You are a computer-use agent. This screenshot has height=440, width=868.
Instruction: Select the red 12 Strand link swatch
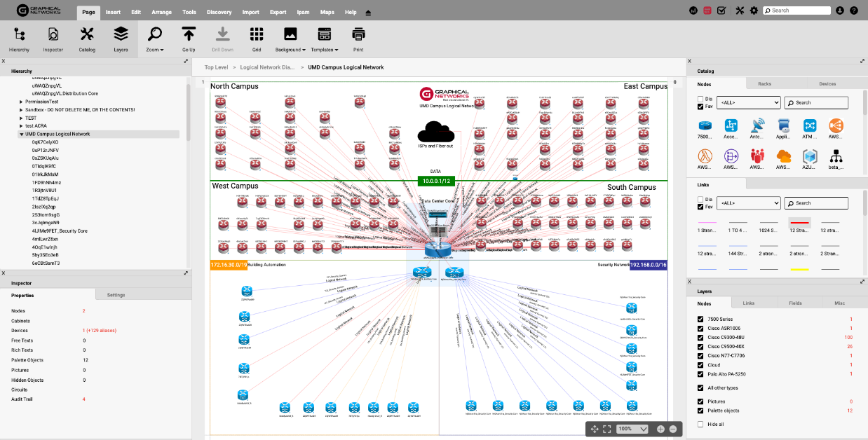pyautogui.click(x=799, y=224)
